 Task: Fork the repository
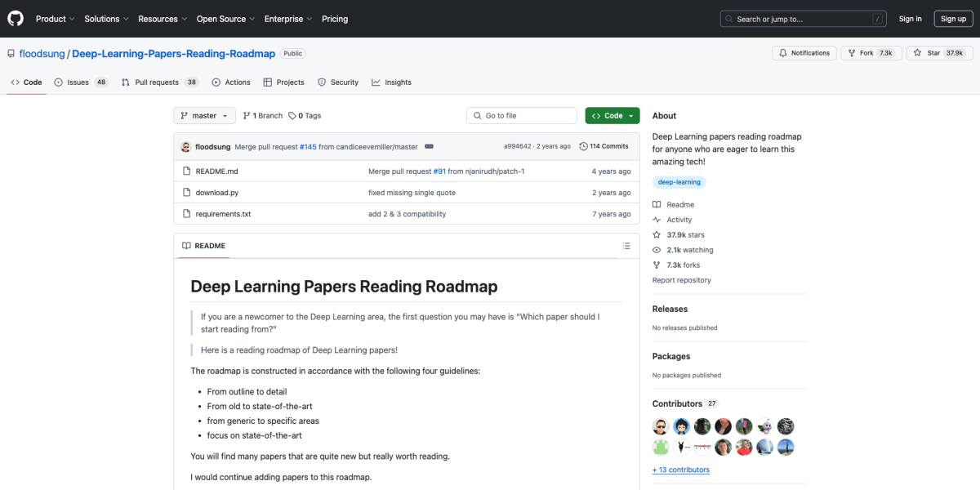pyautogui.click(x=871, y=52)
